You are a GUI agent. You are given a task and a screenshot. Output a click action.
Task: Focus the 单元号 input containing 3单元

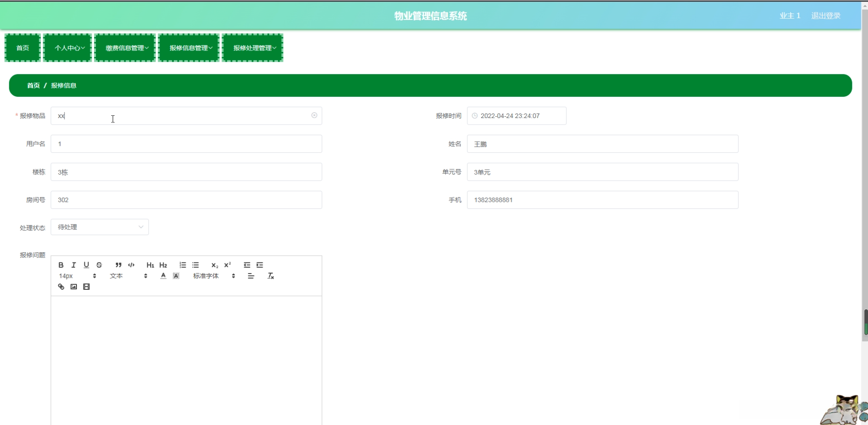602,172
